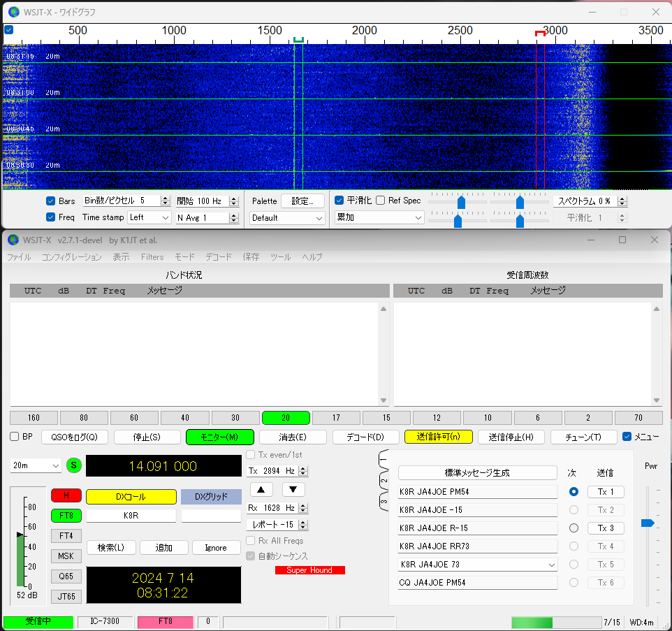Select the next radio button for Tx 3 message
This screenshot has height=631, width=672.
pos(574,528)
